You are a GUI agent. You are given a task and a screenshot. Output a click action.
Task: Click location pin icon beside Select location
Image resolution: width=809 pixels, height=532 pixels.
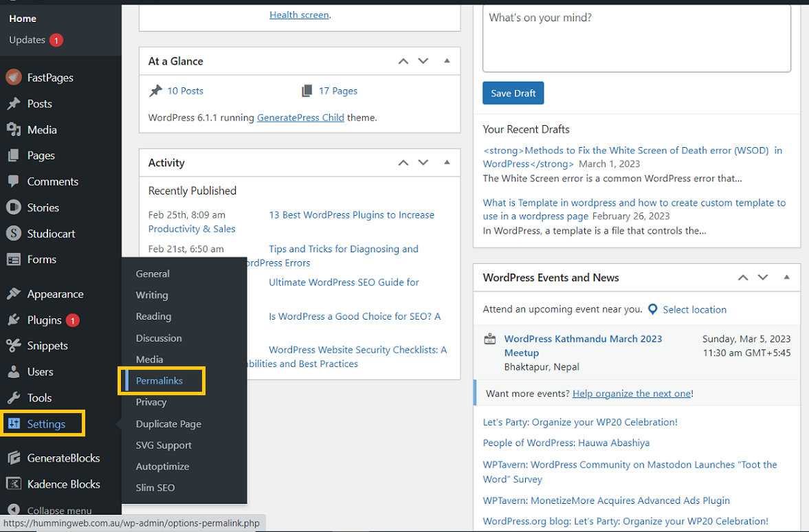pos(653,309)
